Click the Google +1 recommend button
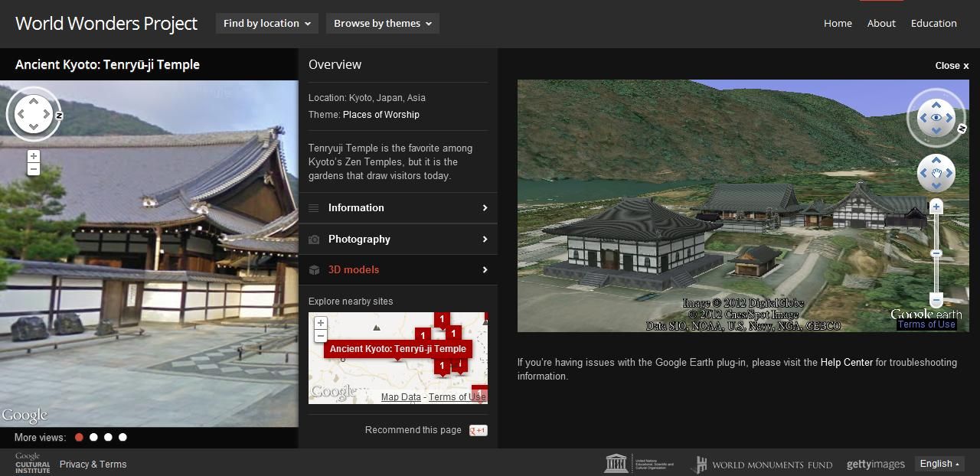The image size is (980, 476). (x=478, y=430)
